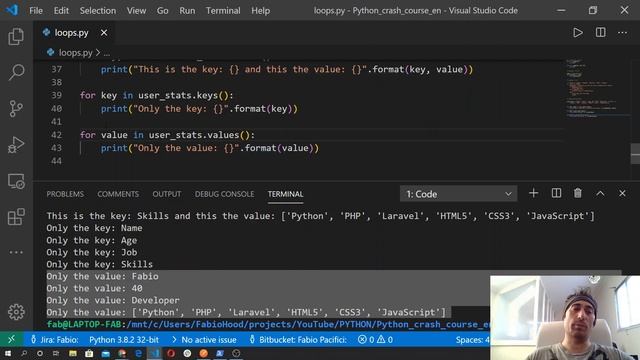This screenshot has width=640, height=360.
Task: Click the Bitbucket: Fabio Pacifici status item
Action: [x=298, y=339]
